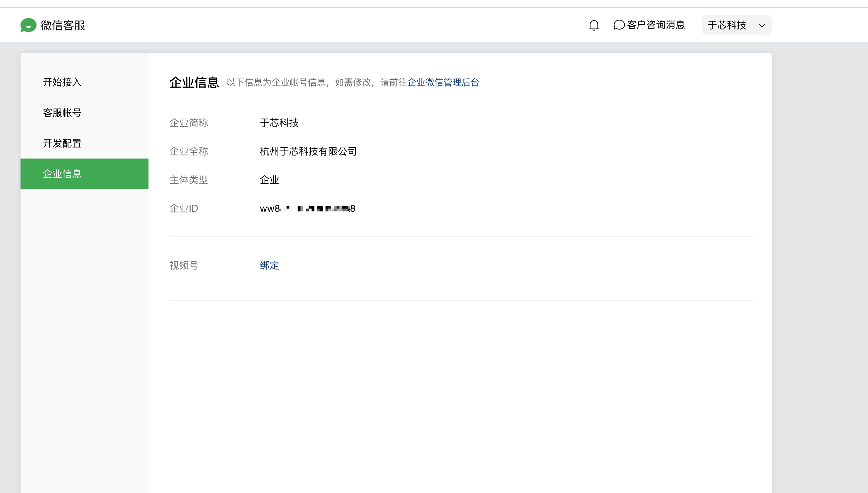Image resolution: width=868 pixels, height=493 pixels.
Task: Click the 客户咨询消息 text in the header
Action: coord(656,25)
